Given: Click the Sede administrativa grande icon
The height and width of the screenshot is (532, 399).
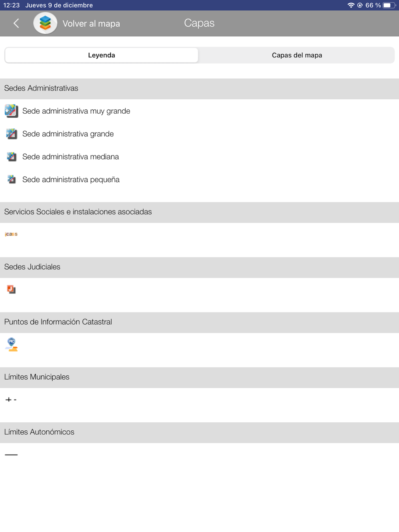Looking at the screenshot, I should click(12, 134).
